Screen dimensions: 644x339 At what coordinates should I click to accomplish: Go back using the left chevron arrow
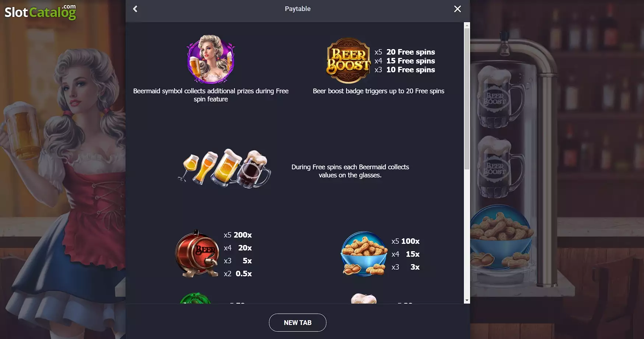pos(135,9)
